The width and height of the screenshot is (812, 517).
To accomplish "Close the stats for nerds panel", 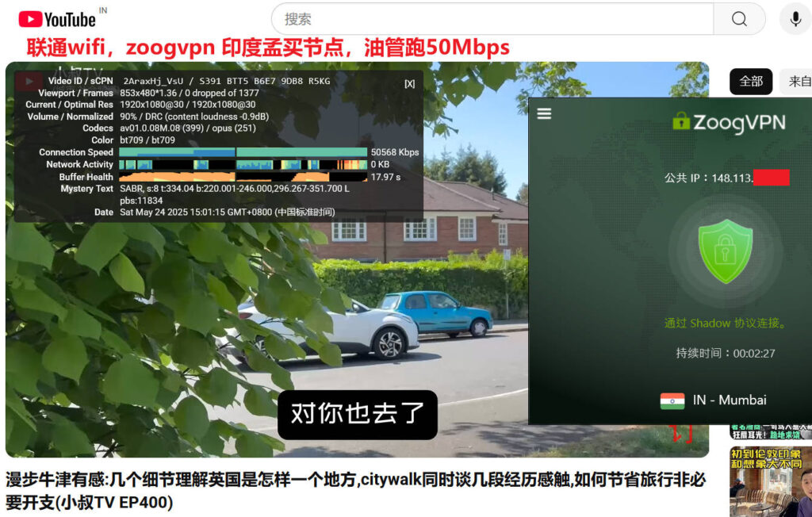I will (x=409, y=83).
